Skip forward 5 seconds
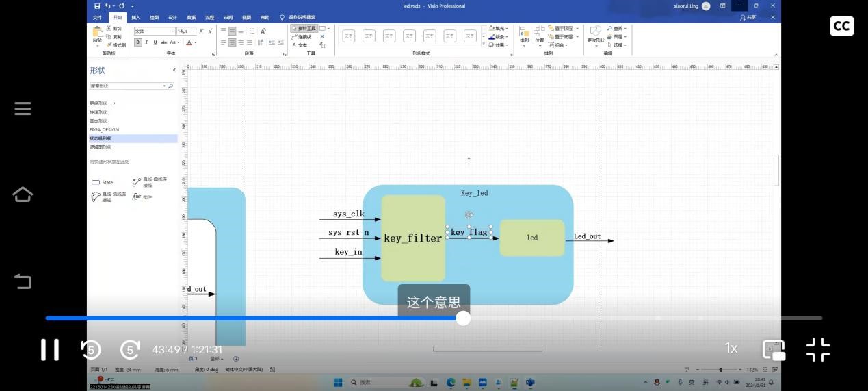This screenshot has height=391, width=868. 130,349
